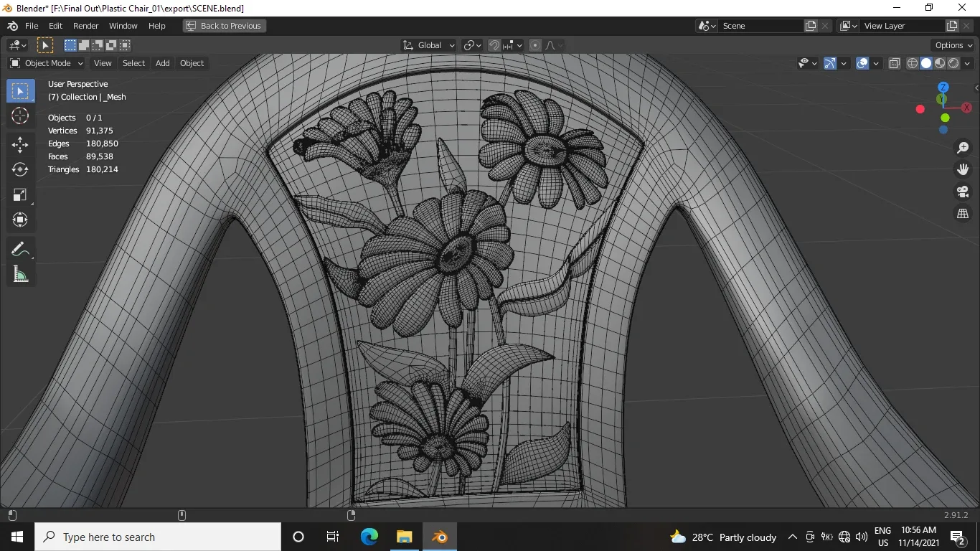The height and width of the screenshot is (551, 980).
Task: Toggle viewport overlays
Action: [862, 63]
